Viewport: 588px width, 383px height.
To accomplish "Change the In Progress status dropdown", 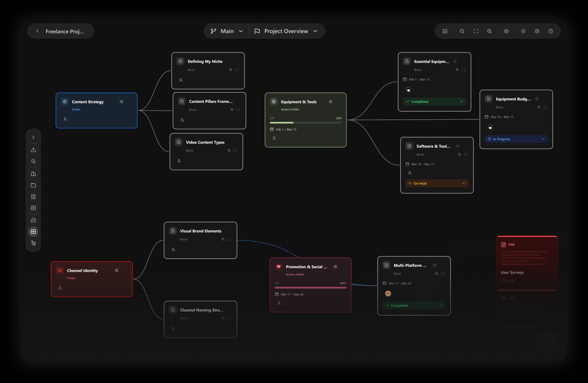I will pyautogui.click(x=516, y=139).
